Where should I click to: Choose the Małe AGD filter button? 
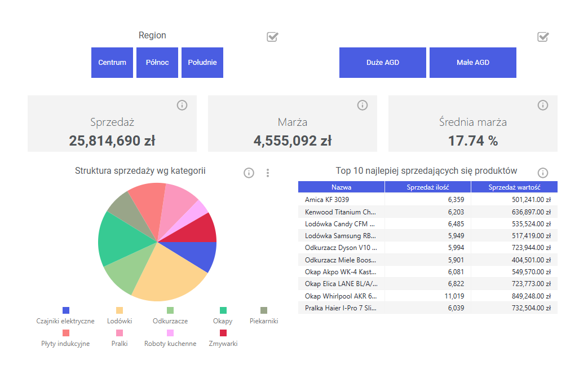coord(473,63)
